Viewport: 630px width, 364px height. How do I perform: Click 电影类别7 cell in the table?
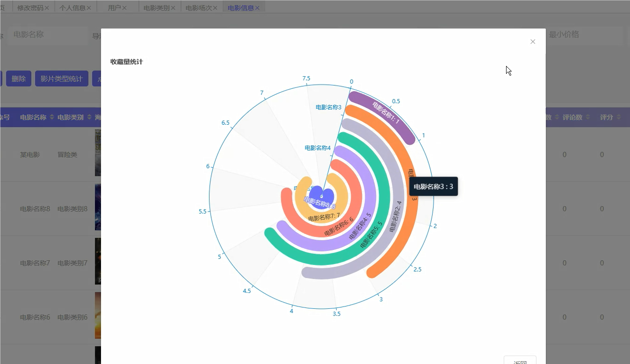coord(72,263)
